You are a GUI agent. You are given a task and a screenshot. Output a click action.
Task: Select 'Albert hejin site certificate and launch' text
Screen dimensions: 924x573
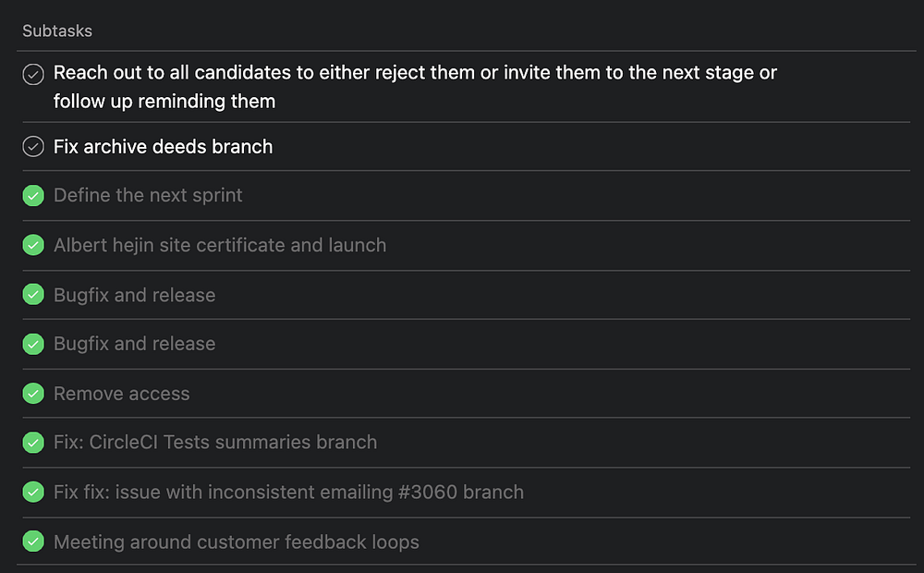[x=220, y=246]
